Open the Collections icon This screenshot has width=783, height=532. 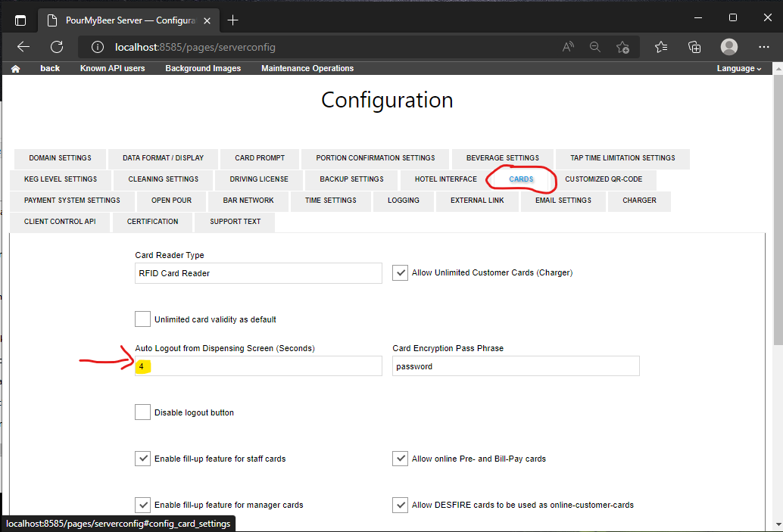point(694,47)
